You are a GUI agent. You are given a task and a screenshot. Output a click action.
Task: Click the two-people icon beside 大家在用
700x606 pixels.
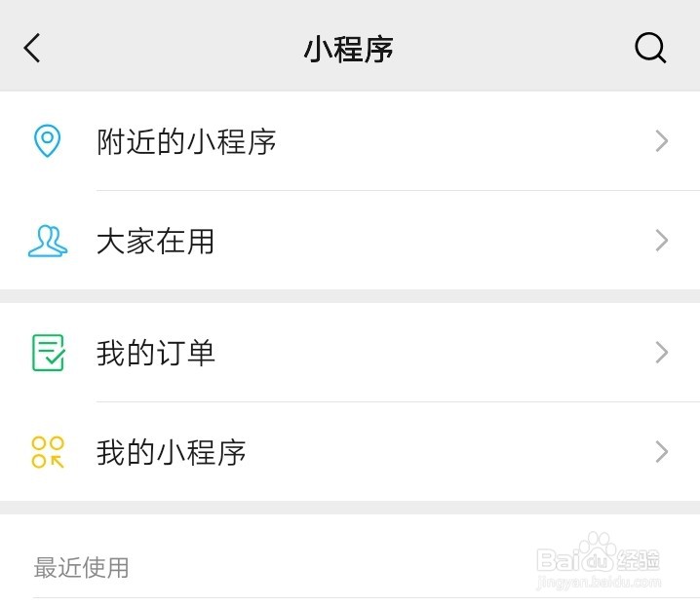[x=47, y=241]
